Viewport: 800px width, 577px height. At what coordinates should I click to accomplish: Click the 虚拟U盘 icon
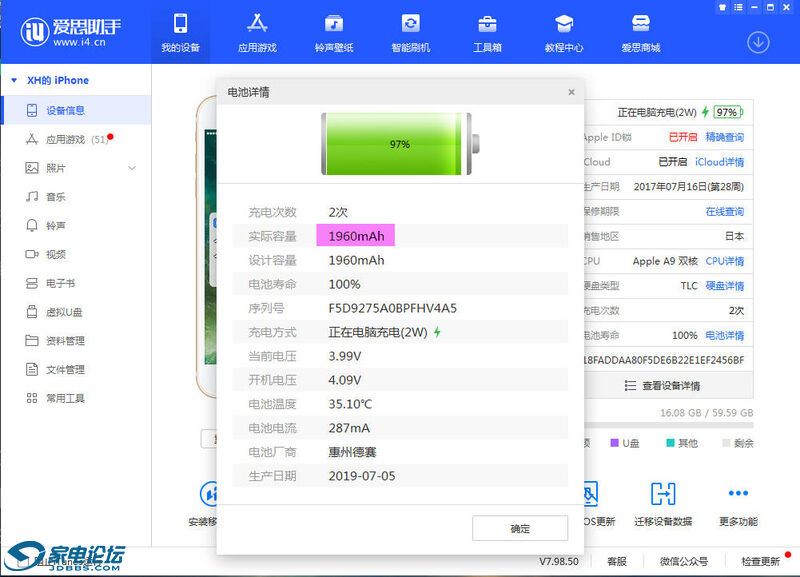[32, 312]
